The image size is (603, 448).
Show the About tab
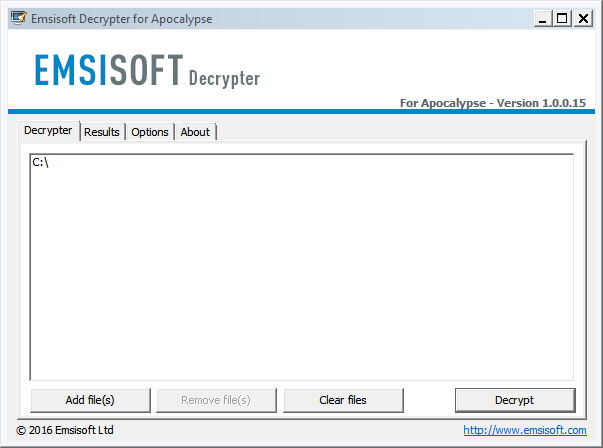[195, 132]
